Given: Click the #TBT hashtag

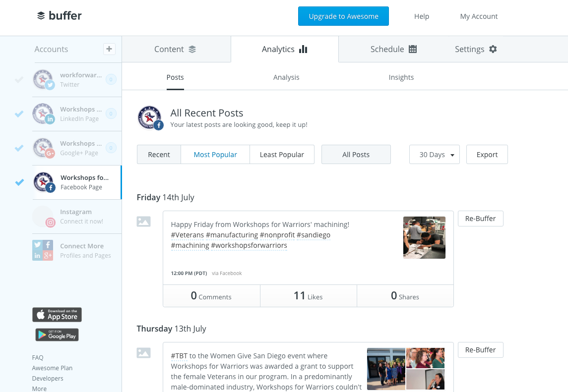Looking at the screenshot, I should pyautogui.click(x=179, y=356).
